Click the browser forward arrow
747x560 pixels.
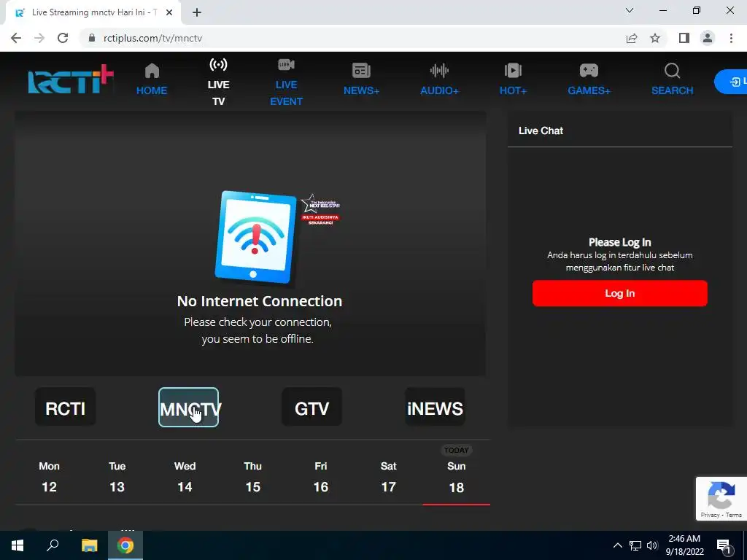tap(39, 38)
